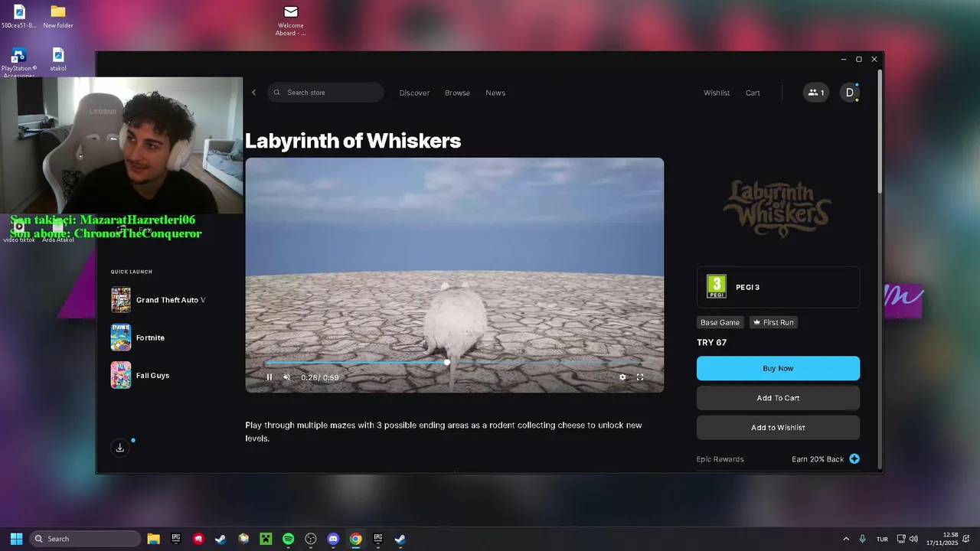Open PlayStation Accessories desktop shortcut

(x=19, y=63)
